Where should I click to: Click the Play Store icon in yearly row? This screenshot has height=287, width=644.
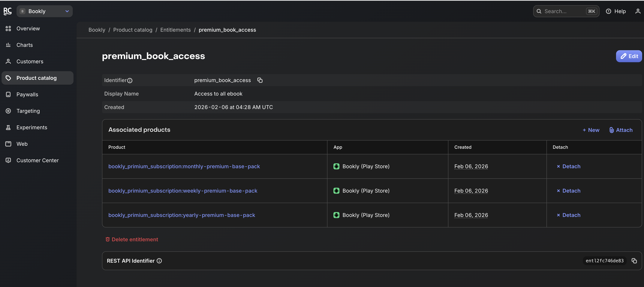336,215
